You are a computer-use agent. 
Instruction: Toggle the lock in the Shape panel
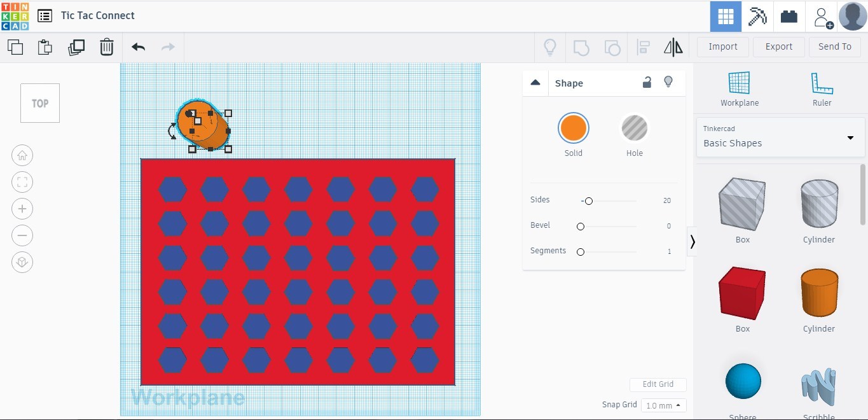[x=647, y=82]
